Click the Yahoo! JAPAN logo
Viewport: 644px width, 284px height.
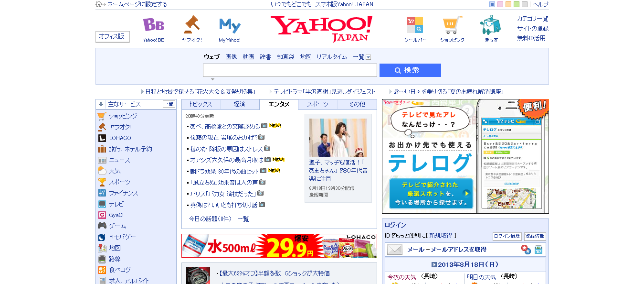coord(321,29)
